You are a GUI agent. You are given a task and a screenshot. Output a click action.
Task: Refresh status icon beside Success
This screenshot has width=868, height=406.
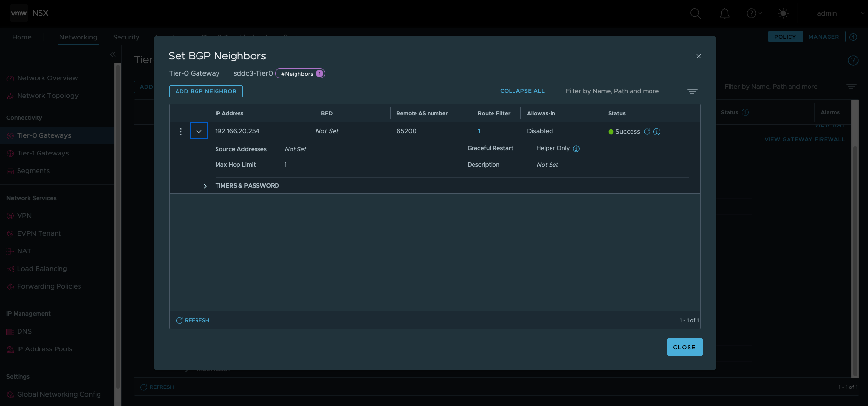(647, 132)
